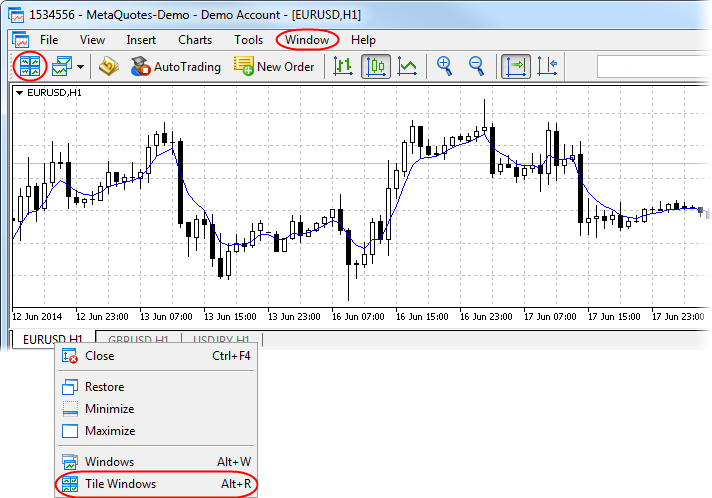Click the New Order button

(x=274, y=67)
